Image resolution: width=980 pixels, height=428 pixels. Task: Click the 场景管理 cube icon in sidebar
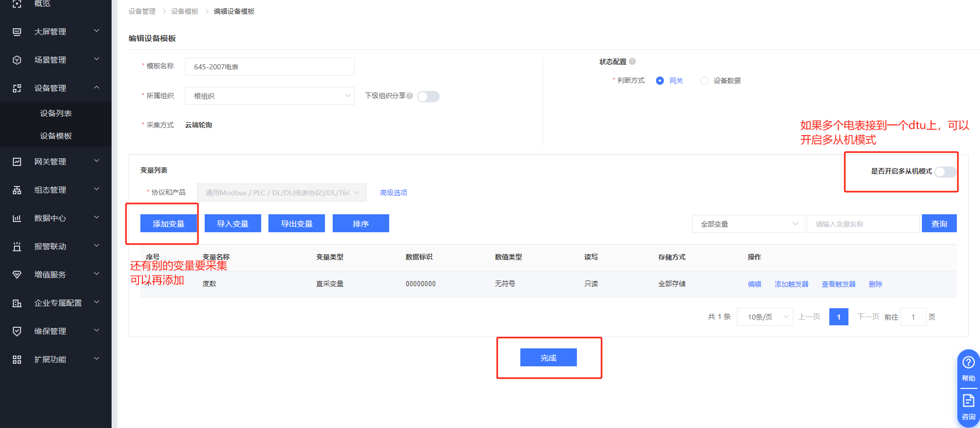point(17,60)
